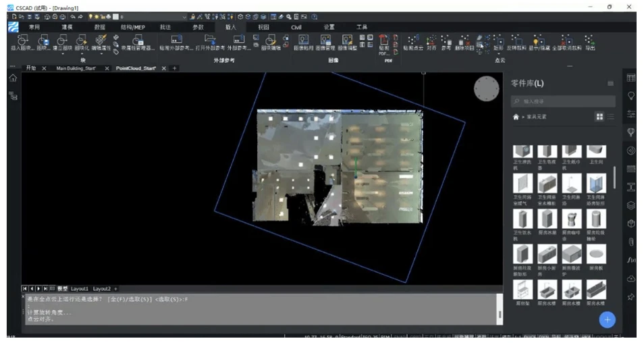Image resolution: width=644 pixels, height=343 pixels.
Task: Close the PointCloud_Start document tab
Action: [x=164, y=68]
